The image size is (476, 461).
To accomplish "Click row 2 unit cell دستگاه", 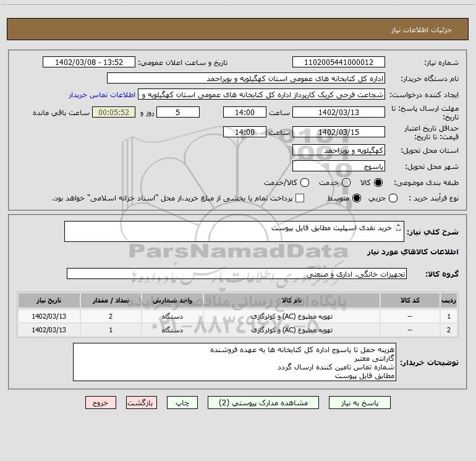I will [x=172, y=330].
